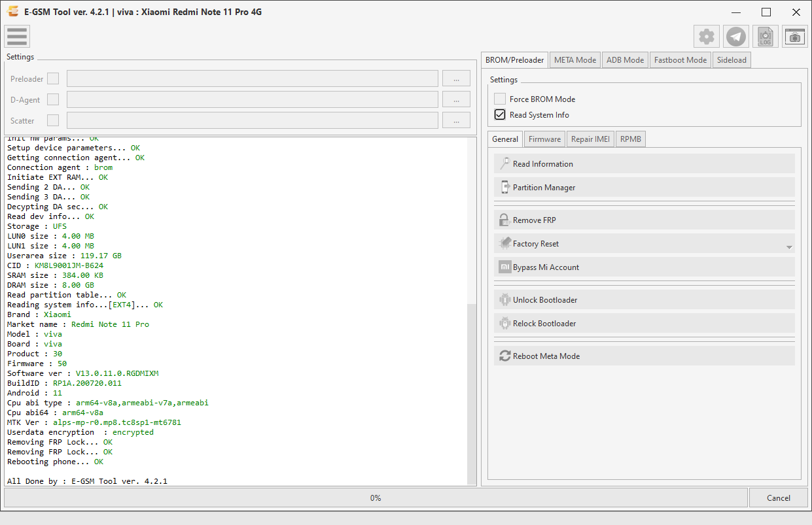Click log line 'Connection agent : brom'
The width and height of the screenshot is (812, 525).
pyautogui.click(x=60, y=167)
